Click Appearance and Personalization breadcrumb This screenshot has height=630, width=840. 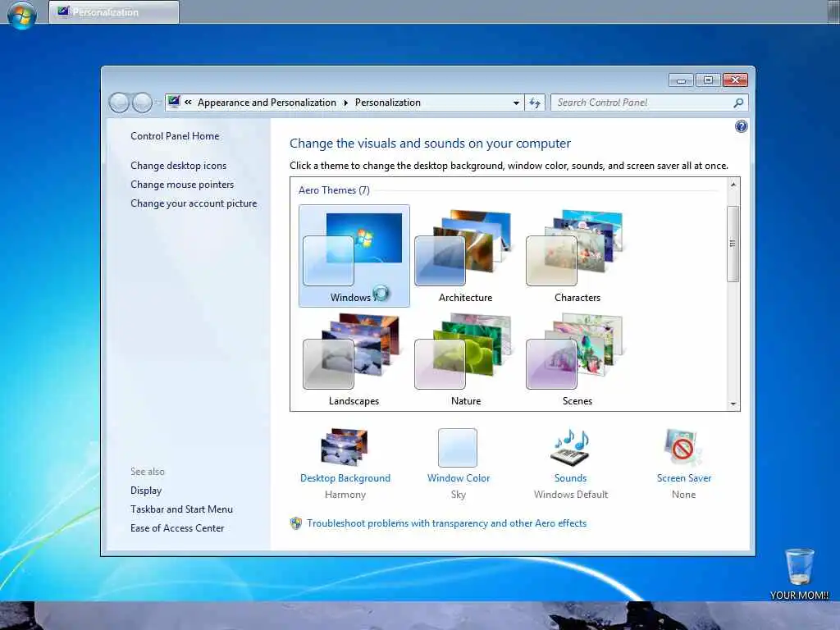267,103
